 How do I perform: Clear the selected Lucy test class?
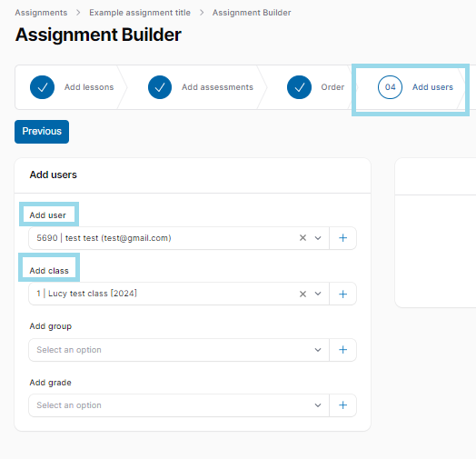pos(302,294)
